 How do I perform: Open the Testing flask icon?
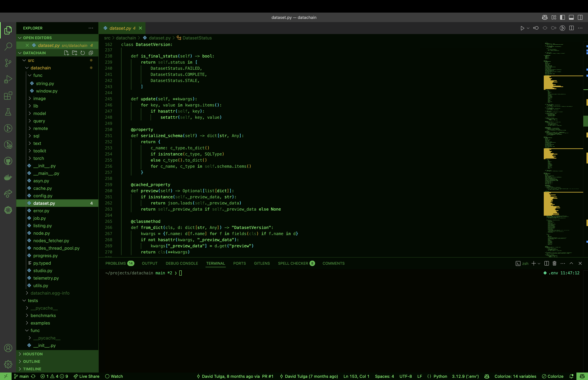tap(8, 112)
